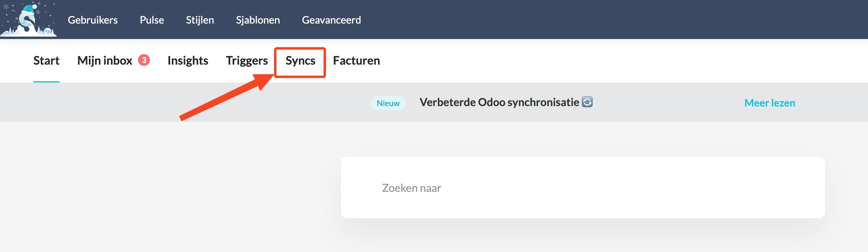Click the Verbeterde Odoo synchronisatie headline
868x252 pixels.
(x=499, y=102)
